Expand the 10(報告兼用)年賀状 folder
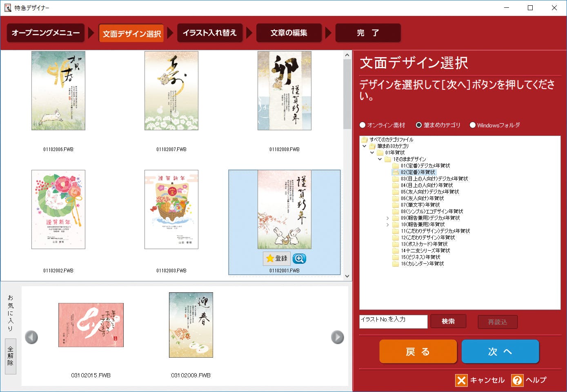 point(387,225)
